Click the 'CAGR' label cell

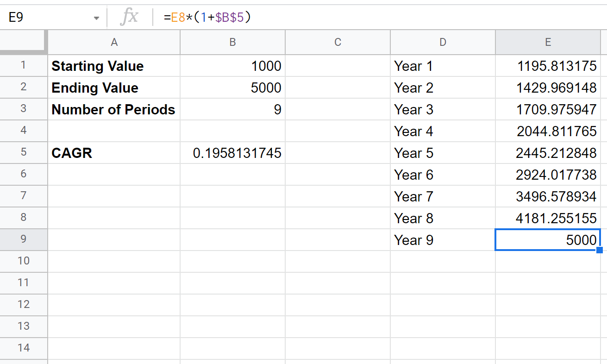pos(114,153)
